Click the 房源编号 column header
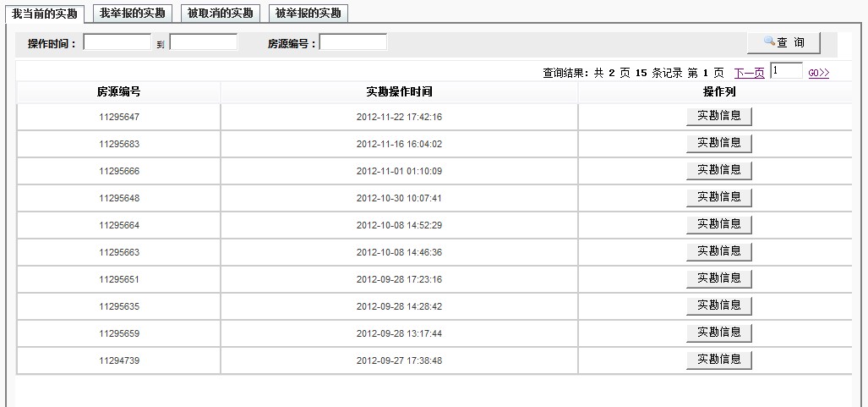868x407 pixels. click(x=119, y=92)
